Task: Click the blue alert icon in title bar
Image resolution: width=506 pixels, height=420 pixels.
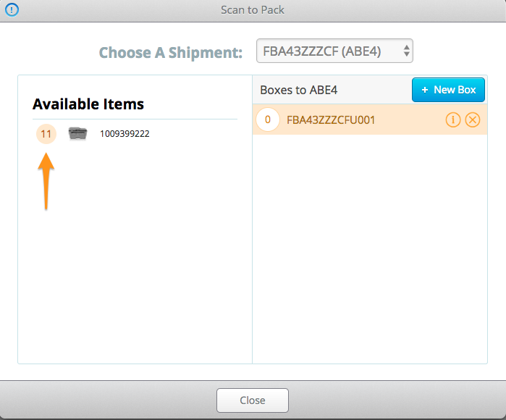Action: [12, 9]
